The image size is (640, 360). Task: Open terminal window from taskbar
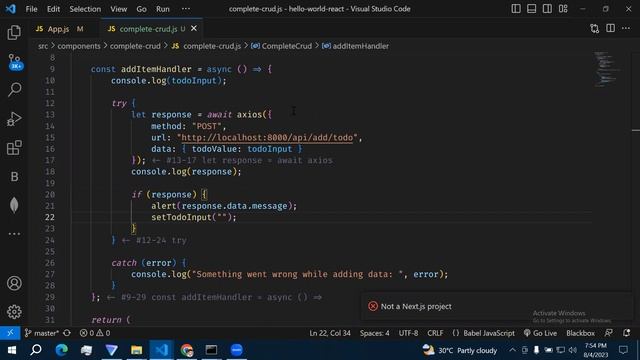[211, 350]
